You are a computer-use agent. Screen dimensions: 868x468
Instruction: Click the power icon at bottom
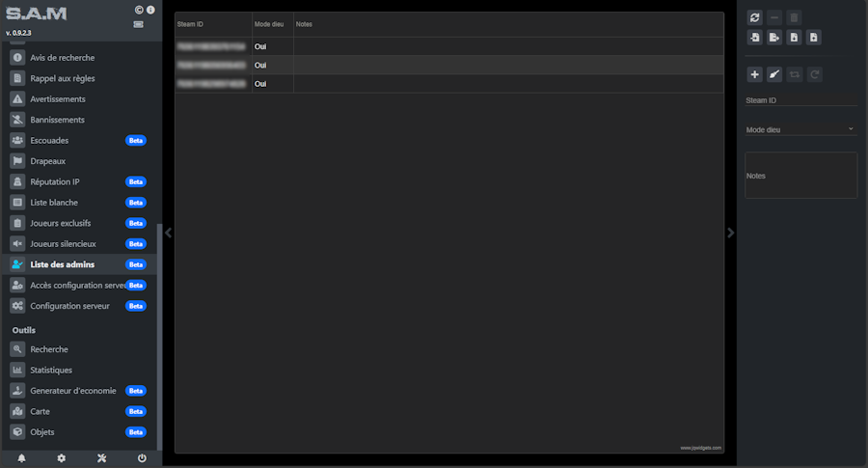(142, 457)
